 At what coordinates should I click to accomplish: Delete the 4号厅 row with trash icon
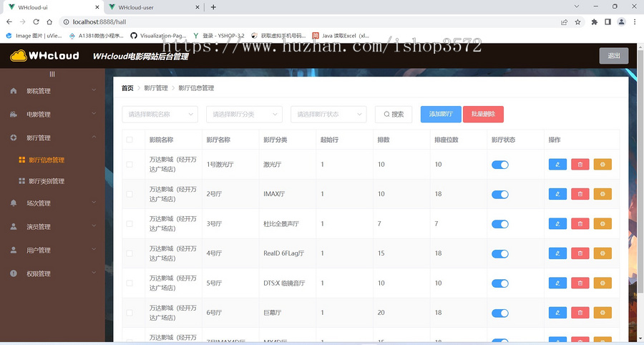pyautogui.click(x=580, y=253)
